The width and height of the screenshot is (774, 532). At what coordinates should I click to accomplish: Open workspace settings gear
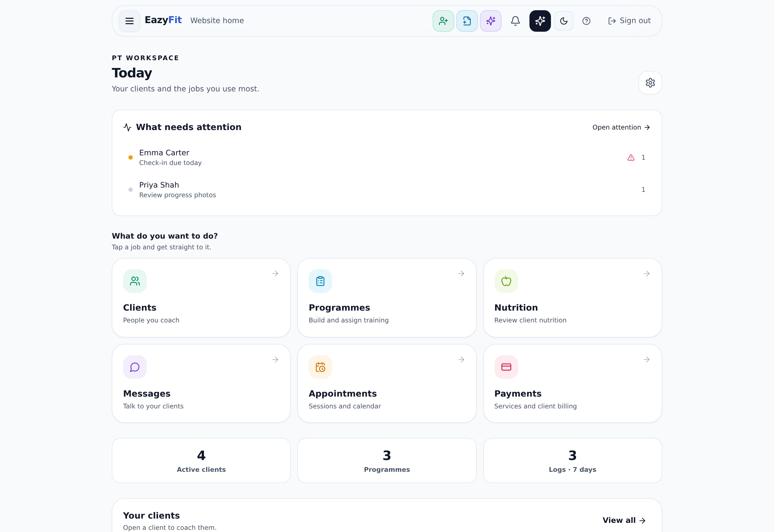(x=650, y=83)
